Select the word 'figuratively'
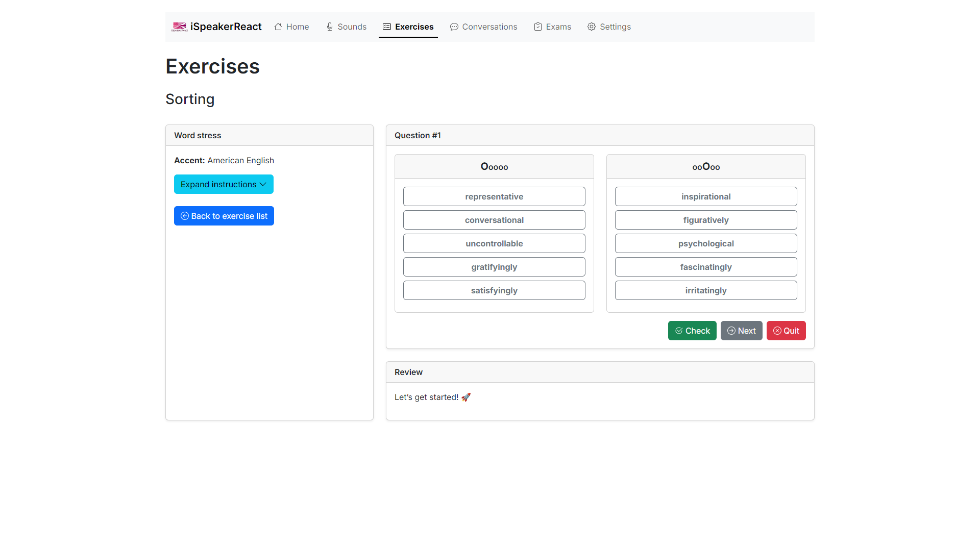Image resolution: width=980 pixels, height=551 pixels. (706, 220)
